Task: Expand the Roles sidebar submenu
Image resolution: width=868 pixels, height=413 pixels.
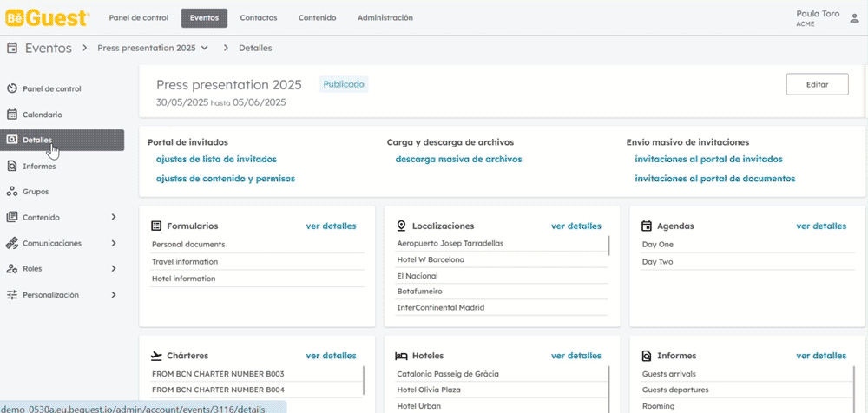Action: [x=114, y=268]
